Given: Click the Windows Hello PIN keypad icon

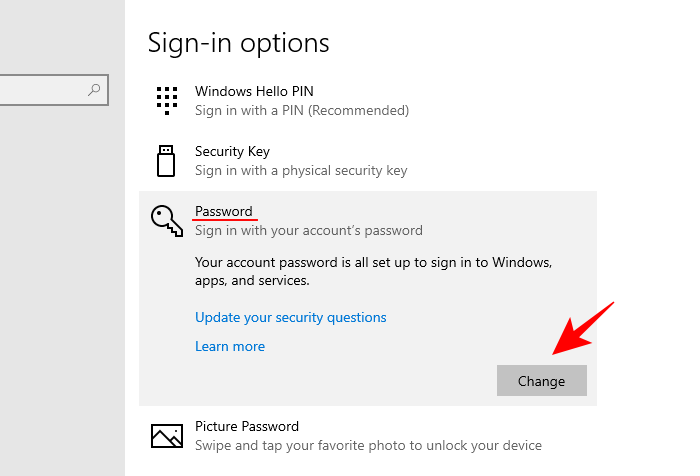Looking at the screenshot, I should point(166,100).
